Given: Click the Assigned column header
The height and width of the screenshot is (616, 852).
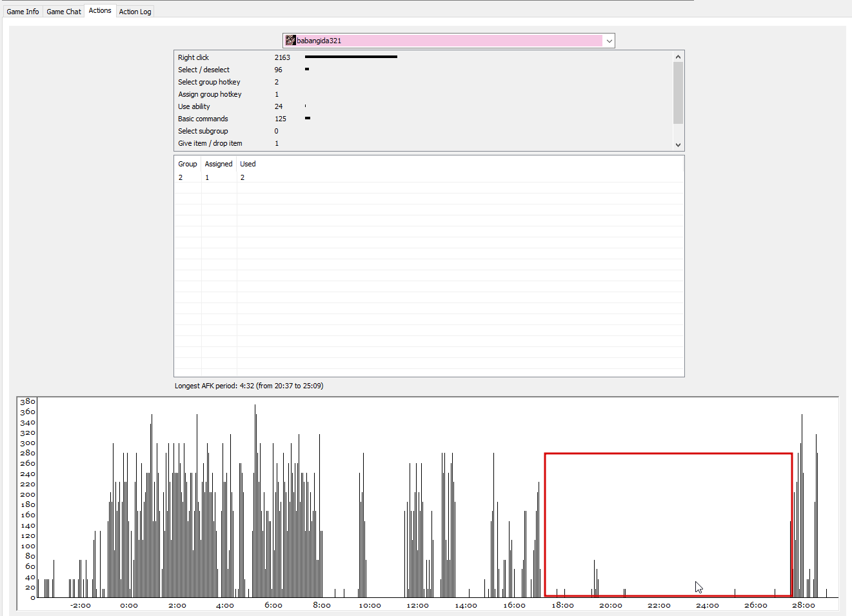Looking at the screenshot, I should click(x=219, y=164).
